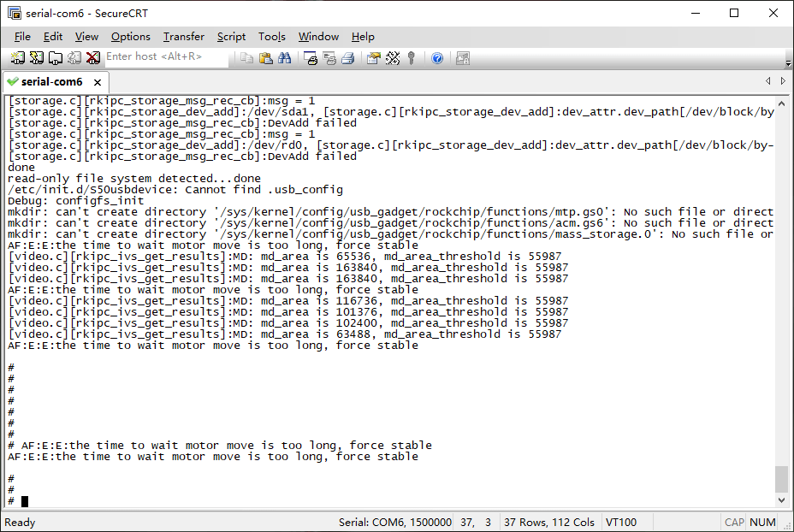This screenshot has width=794, height=532.
Task: Click the Quick Connect toolbar icon
Action: [x=37, y=58]
